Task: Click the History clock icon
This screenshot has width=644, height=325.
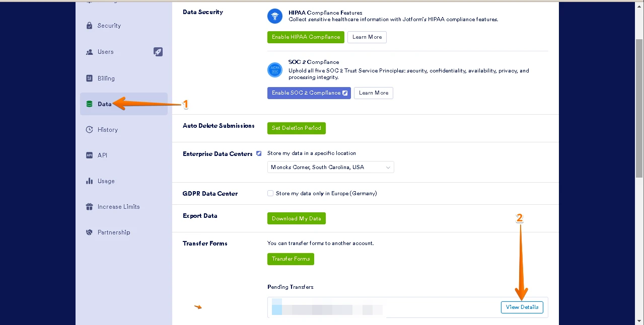Action: click(x=90, y=130)
